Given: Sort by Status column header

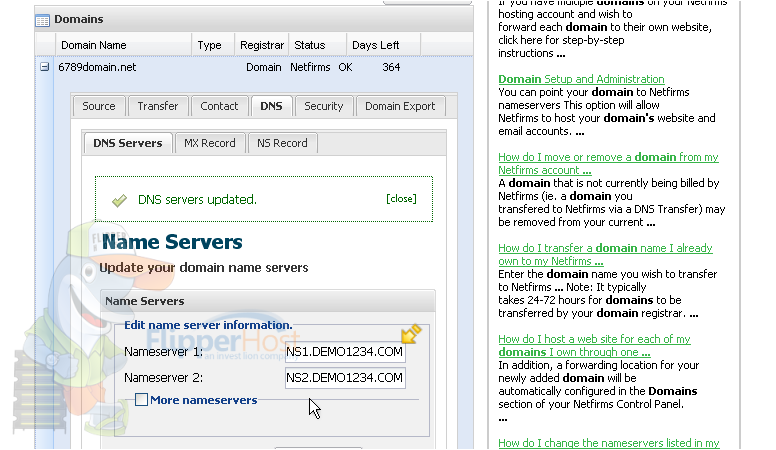Looking at the screenshot, I should (x=317, y=45).
